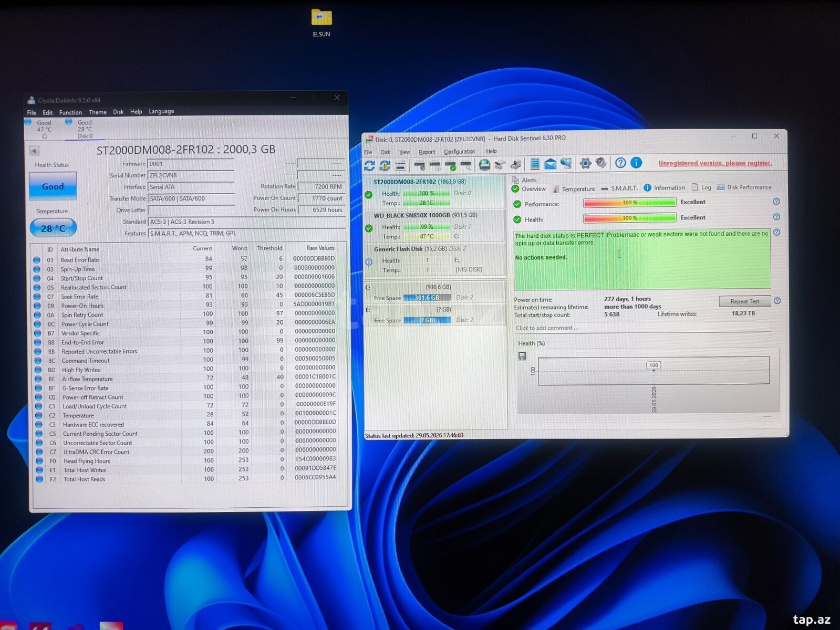Open the Language menu in CrystalDiskInfo
Image resolution: width=840 pixels, height=630 pixels.
pos(161,111)
